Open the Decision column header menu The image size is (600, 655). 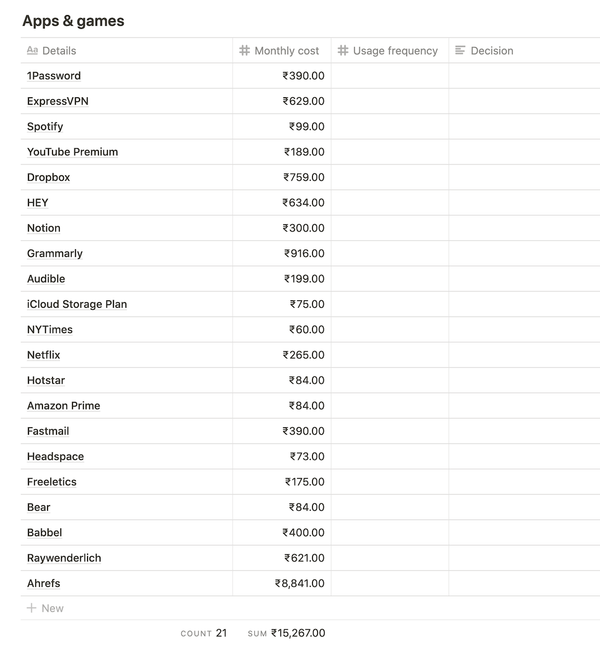[524, 51]
